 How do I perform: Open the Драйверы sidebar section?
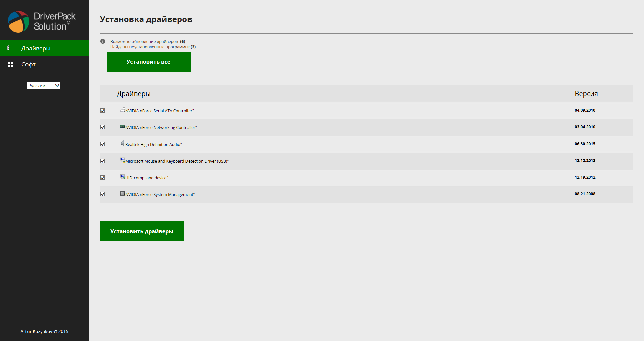pyautogui.click(x=45, y=48)
